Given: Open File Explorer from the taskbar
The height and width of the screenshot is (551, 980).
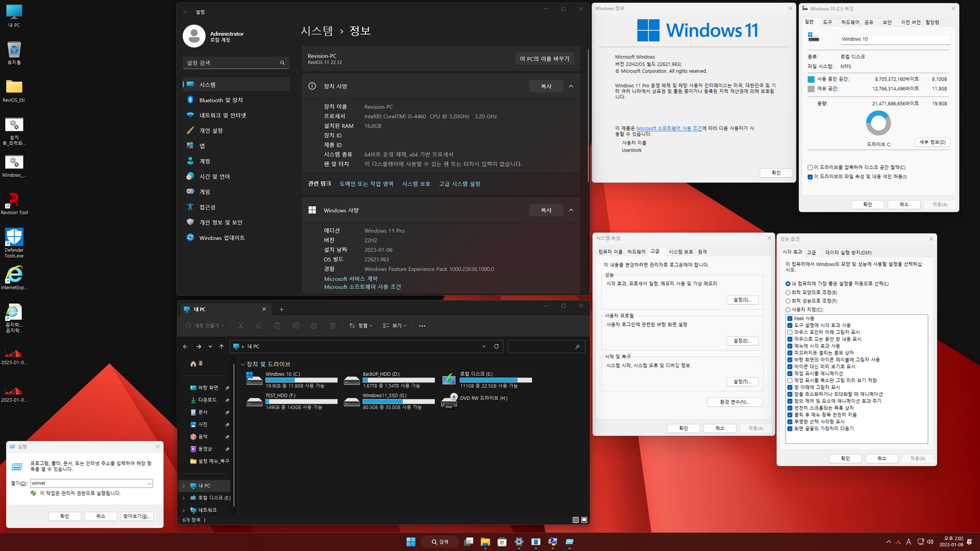Looking at the screenshot, I should (485, 542).
